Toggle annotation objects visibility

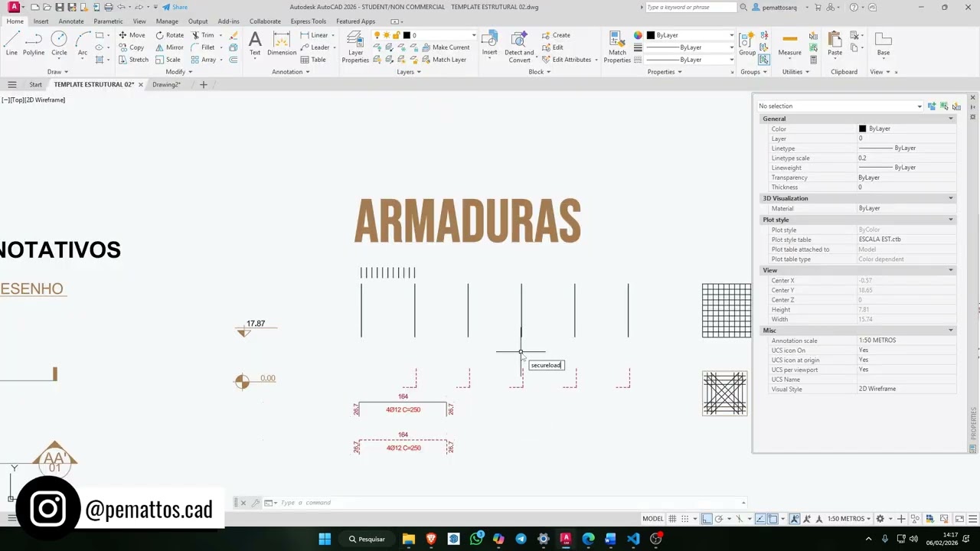795,519
